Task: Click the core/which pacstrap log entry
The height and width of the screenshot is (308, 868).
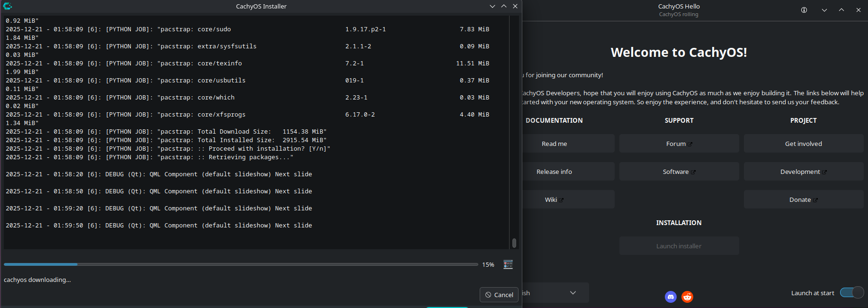Action: 247,98
